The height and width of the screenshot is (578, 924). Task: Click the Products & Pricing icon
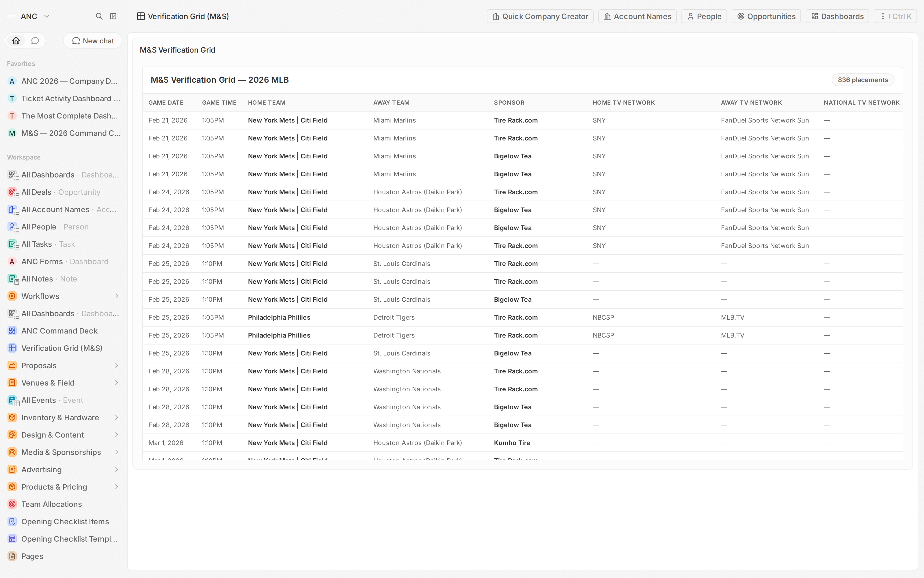(12, 487)
